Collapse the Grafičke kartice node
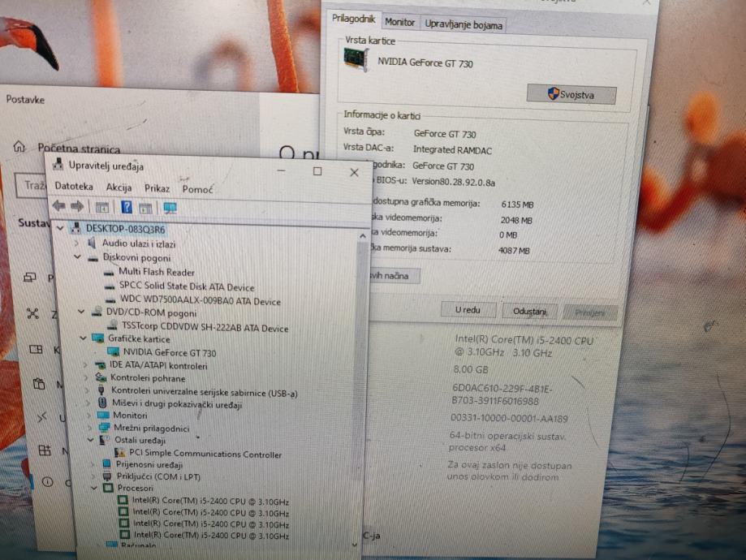This screenshot has height=560, width=746. (84, 338)
